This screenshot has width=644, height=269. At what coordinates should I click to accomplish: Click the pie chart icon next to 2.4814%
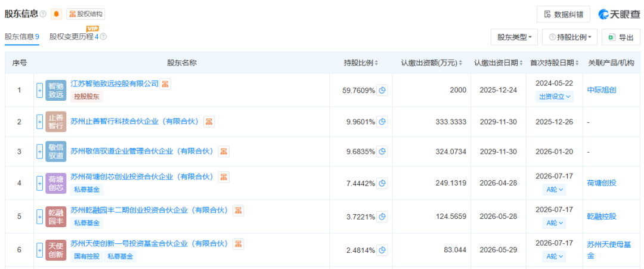click(x=382, y=250)
